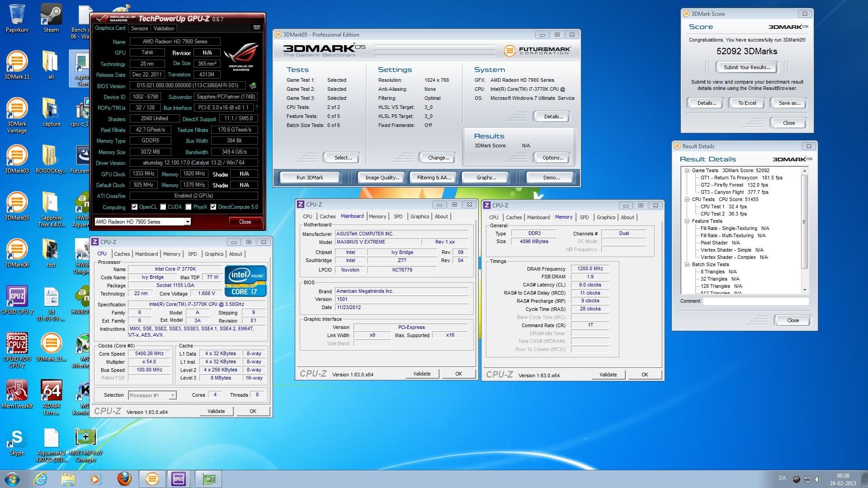Screen dimensions: 868x488
Task: Open Windows Explorer from taskbar
Action: point(68,479)
